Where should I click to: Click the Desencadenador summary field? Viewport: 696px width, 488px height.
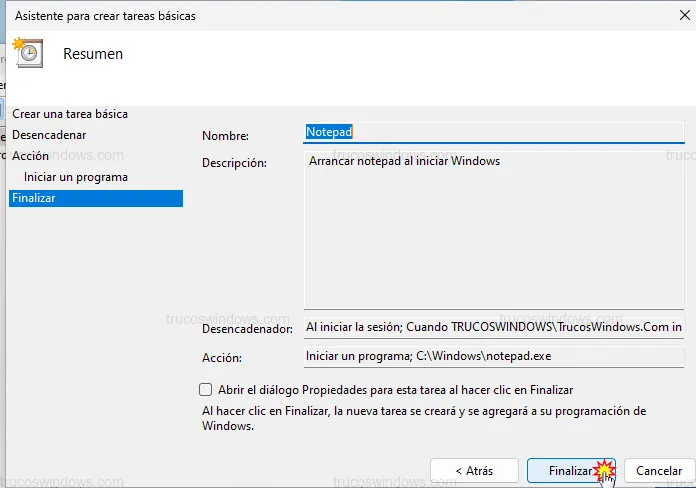[x=493, y=327]
